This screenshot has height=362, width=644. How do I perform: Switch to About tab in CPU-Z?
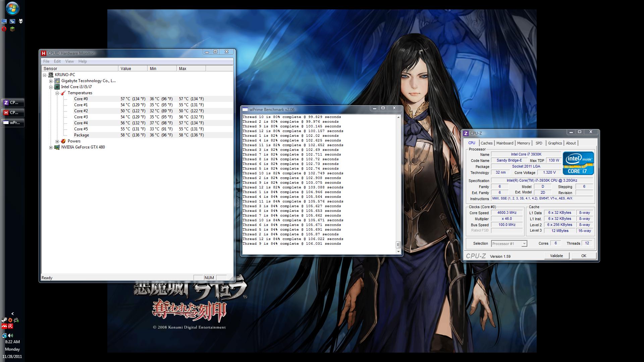[571, 143]
